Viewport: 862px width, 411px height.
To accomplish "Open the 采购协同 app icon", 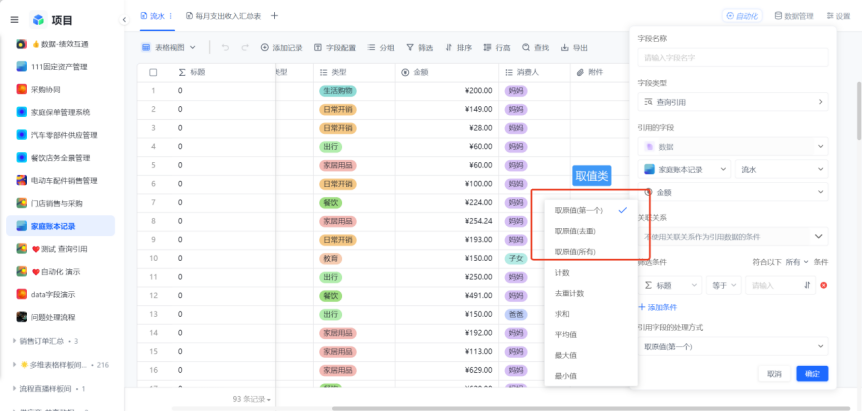I will (21, 89).
